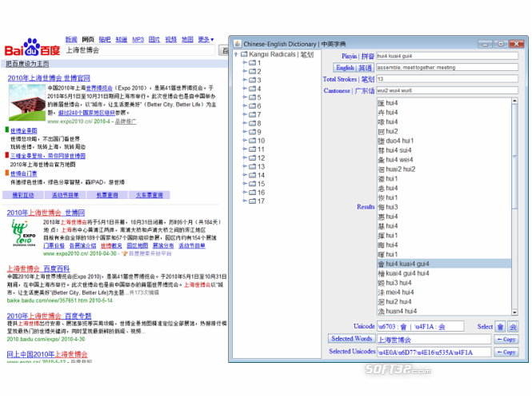Click the Selected Words button
The width and height of the screenshot is (532, 398).
pyautogui.click(x=351, y=339)
